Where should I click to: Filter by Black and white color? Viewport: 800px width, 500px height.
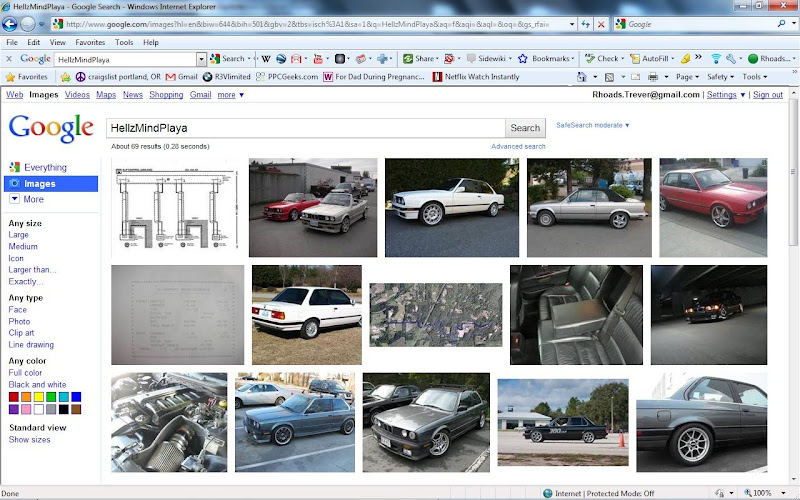tap(37, 385)
